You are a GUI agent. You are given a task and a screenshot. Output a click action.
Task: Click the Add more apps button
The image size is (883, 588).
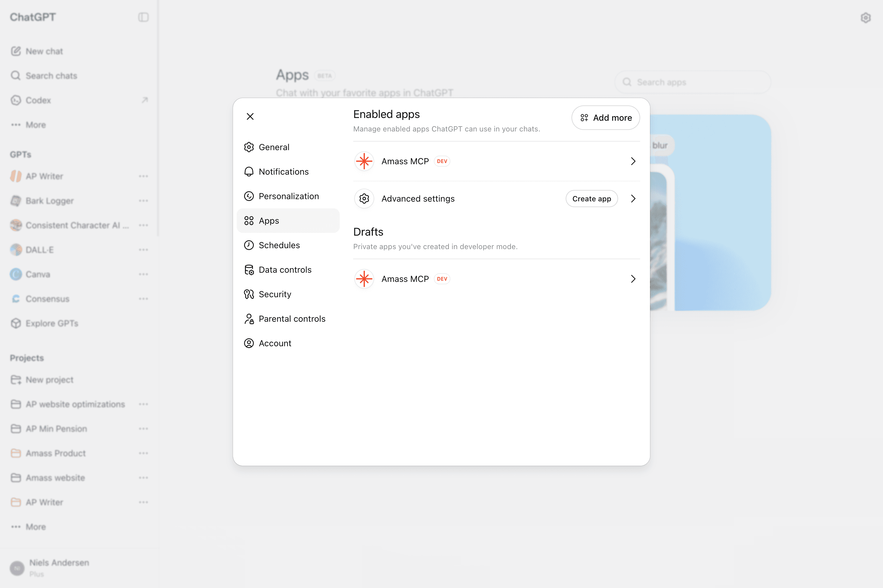(605, 118)
